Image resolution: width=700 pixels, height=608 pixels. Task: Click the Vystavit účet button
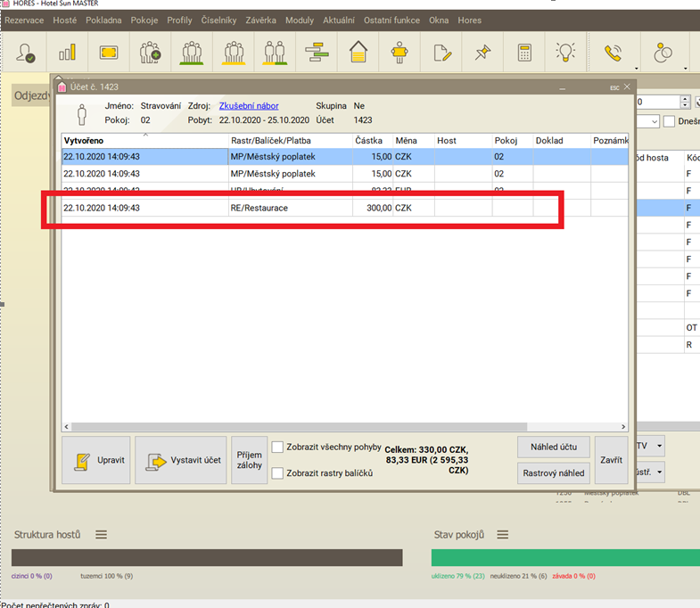(180, 461)
